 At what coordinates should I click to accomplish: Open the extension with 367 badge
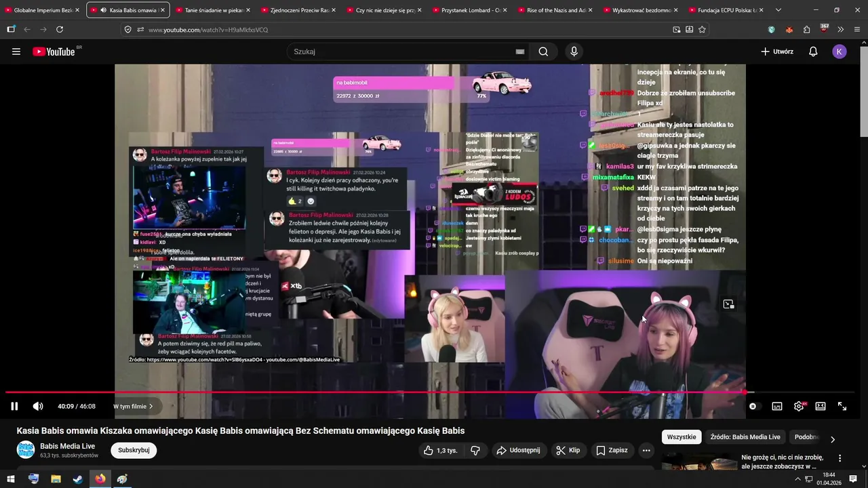tap(824, 28)
